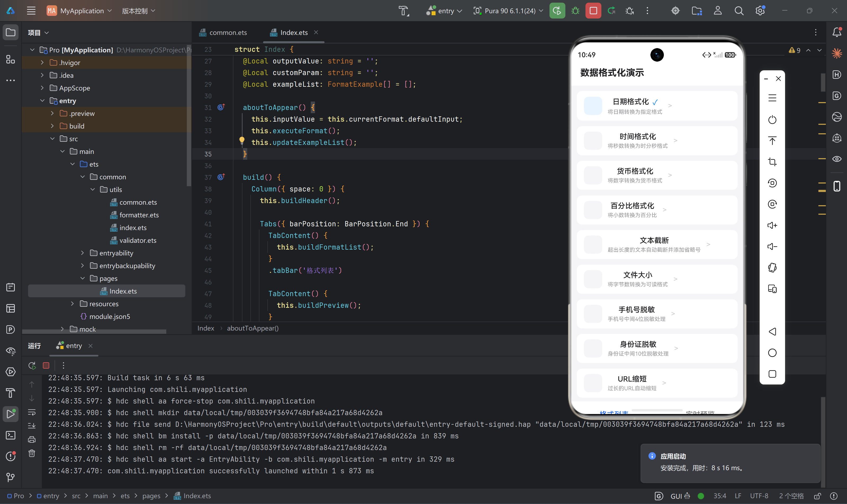Open the 项目 view dropdown
Image resolution: width=847 pixels, height=504 pixels.
(x=38, y=33)
